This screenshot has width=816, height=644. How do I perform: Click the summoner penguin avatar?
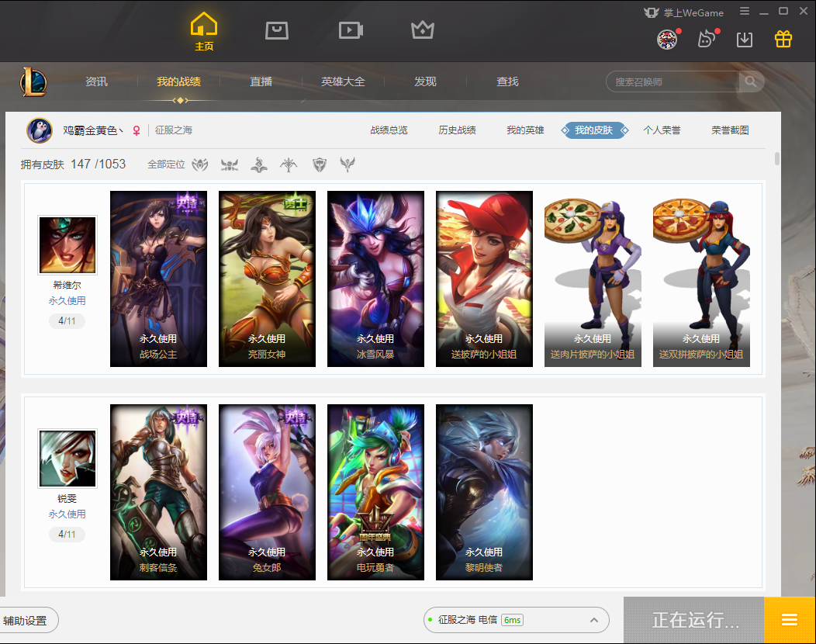pos(40,130)
